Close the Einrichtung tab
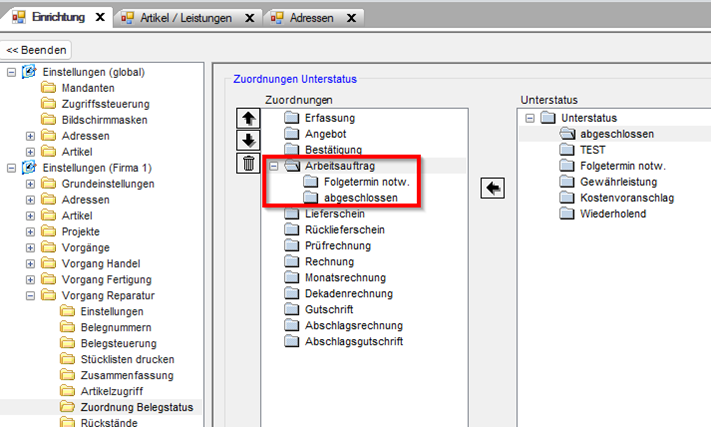The image size is (711, 427). click(100, 18)
